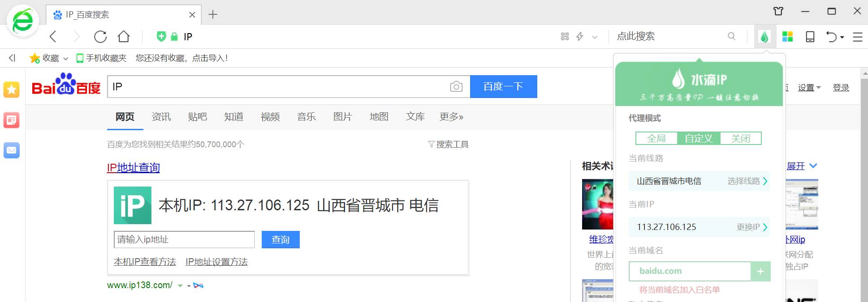Click the water drop IP extension icon

point(764,37)
